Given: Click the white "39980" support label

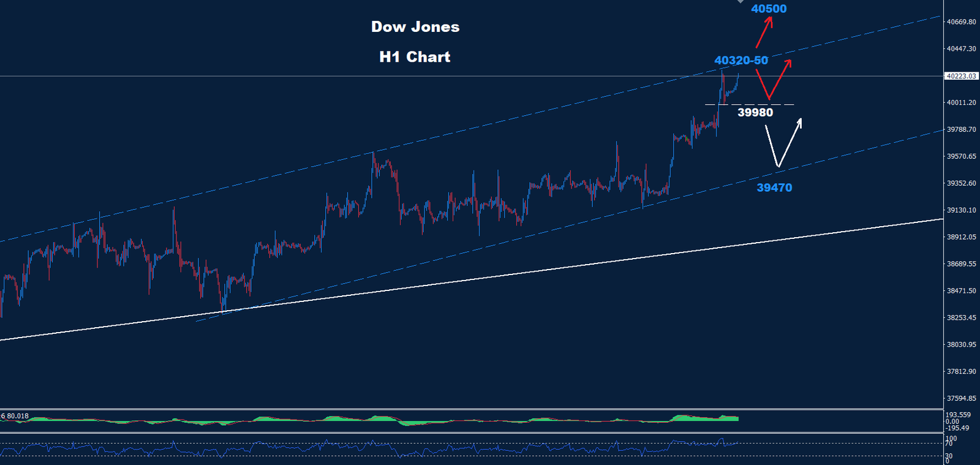Looking at the screenshot, I should pyautogui.click(x=755, y=112).
